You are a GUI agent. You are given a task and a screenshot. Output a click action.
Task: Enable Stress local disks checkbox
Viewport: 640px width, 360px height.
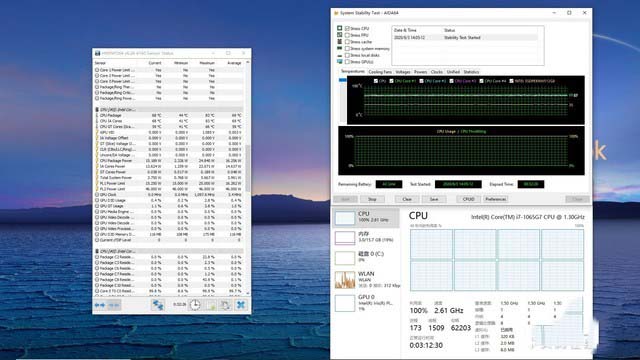coord(347,55)
